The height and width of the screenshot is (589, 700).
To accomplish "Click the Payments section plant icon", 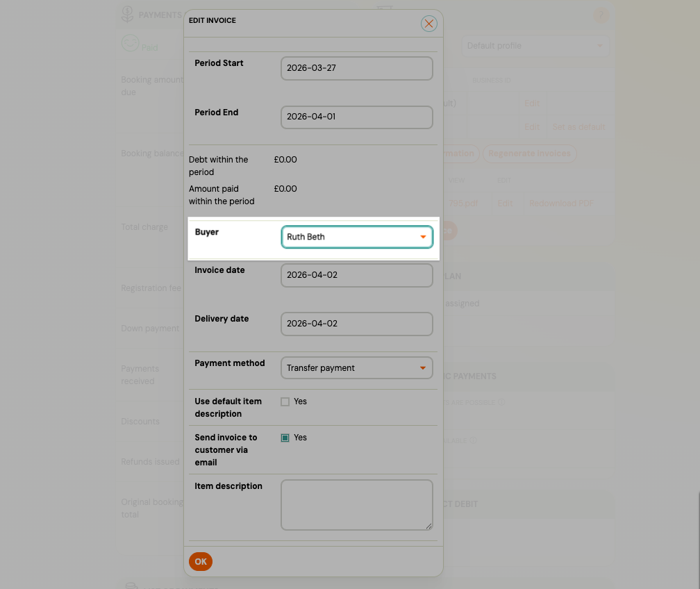I will pos(127,14).
